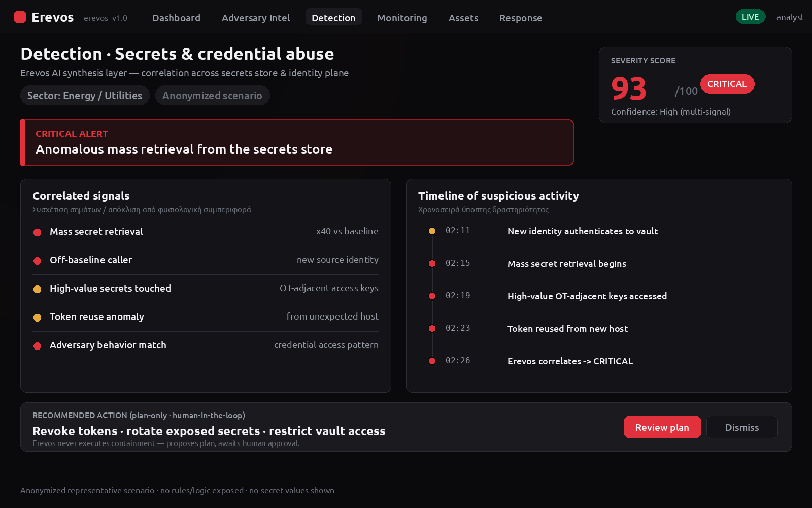Viewport: 812px width, 508px height.
Task: Select the Sector: Energy / Utilities chip
Action: tap(85, 96)
